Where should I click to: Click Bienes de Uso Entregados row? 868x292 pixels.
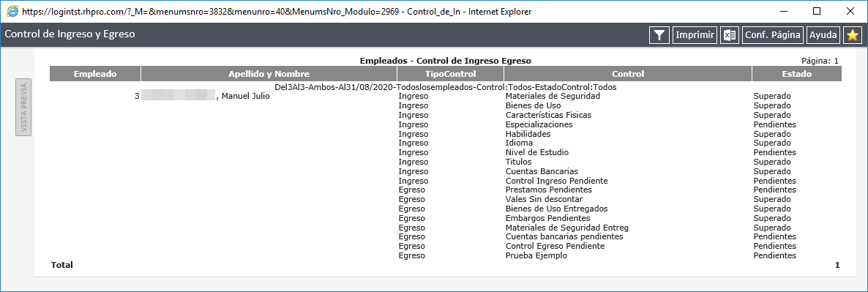click(x=557, y=209)
